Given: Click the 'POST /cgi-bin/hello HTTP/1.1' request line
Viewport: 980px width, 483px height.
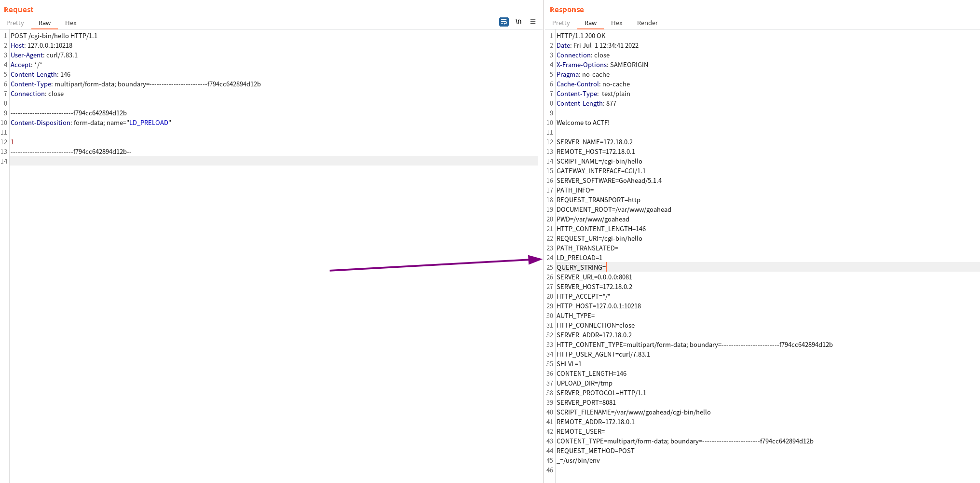Looking at the screenshot, I should 54,36.
